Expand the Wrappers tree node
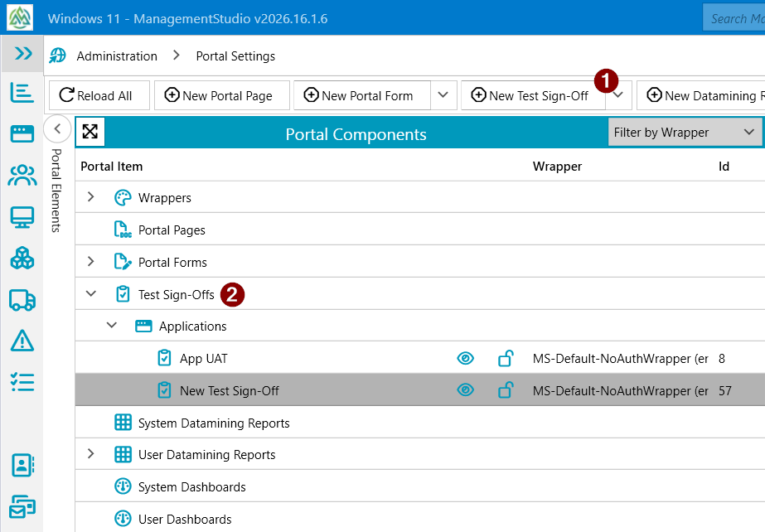Viewport: 765px width, 532px height. (90, 197)
